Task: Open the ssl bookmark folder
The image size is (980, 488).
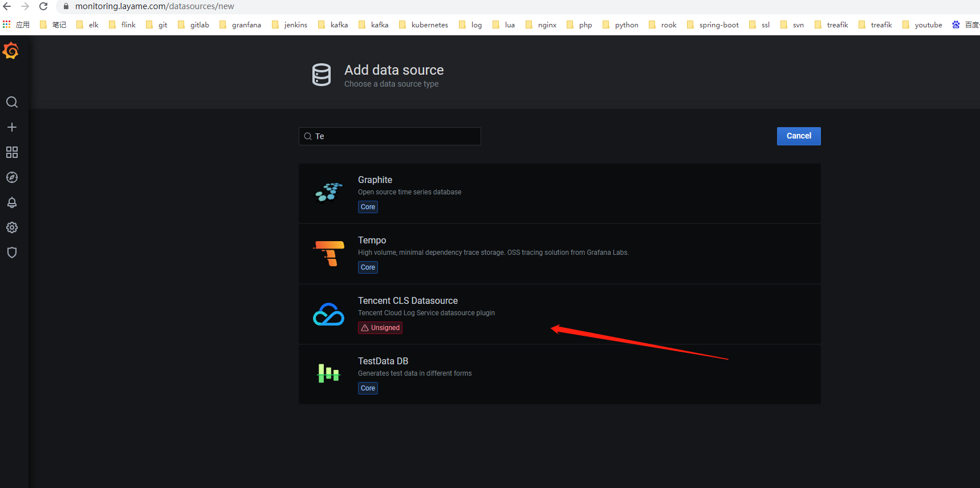Action: point(759,25)
